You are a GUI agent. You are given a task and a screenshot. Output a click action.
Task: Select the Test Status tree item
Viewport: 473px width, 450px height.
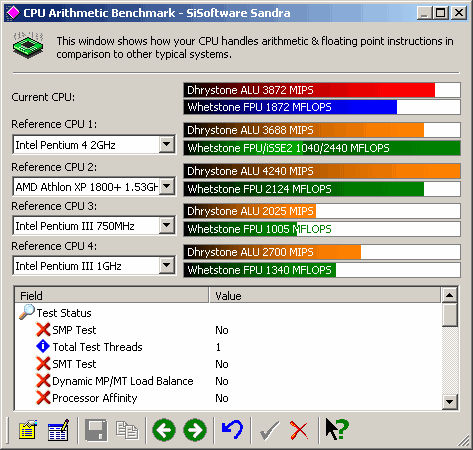(64, 313)
